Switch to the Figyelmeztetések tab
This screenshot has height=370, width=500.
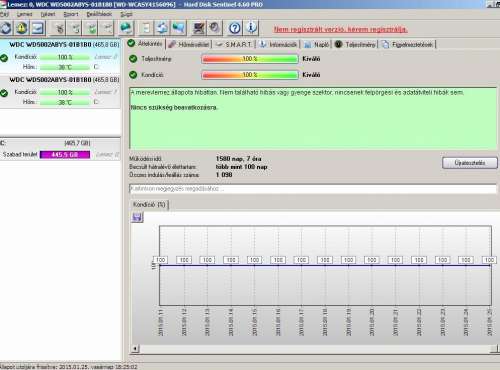(x=408, y=44)
